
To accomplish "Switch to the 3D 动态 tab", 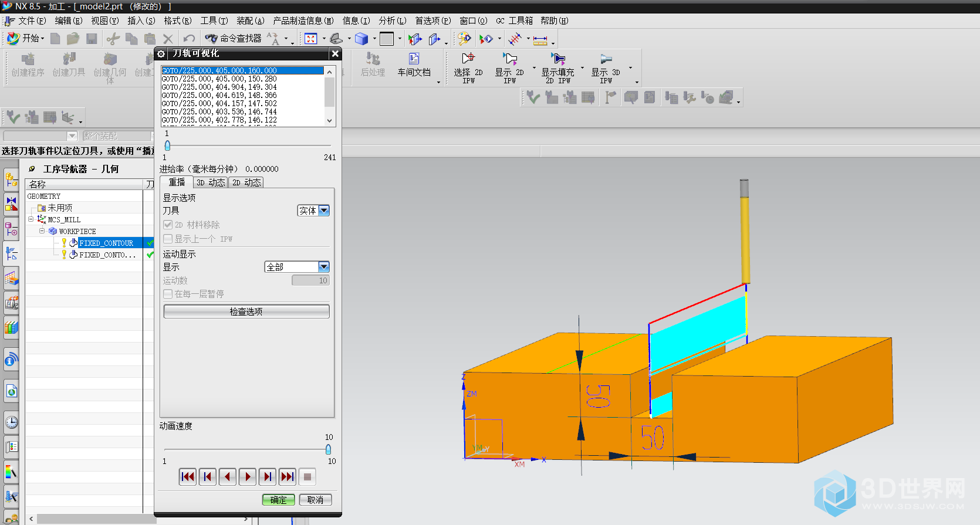I will point(211,182).
